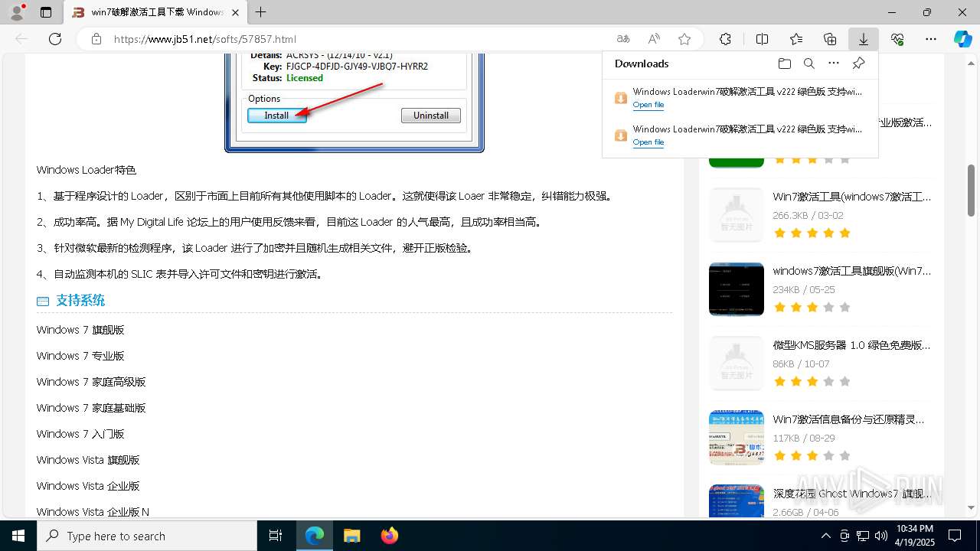Open file for first Windows Loader download
The width and height of the screenshot is (980, 551).
click(648, 105)
